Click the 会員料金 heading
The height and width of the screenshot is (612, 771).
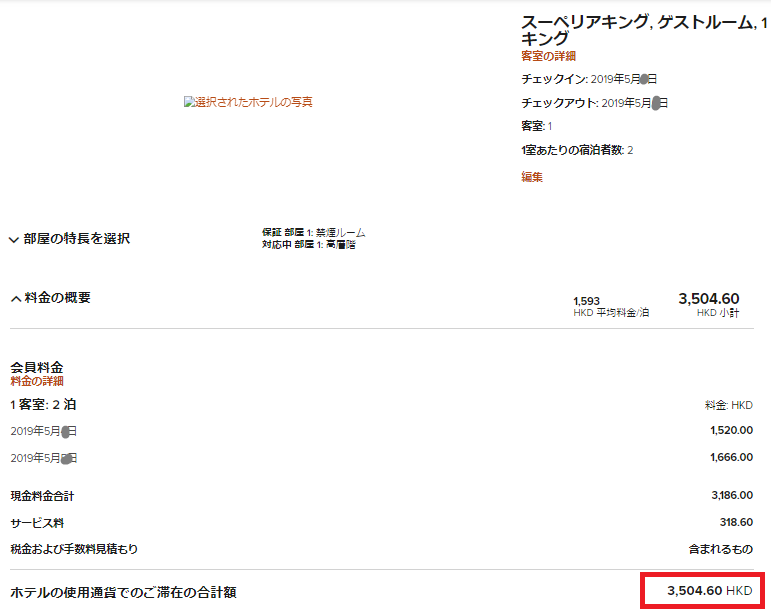point(37,367)
